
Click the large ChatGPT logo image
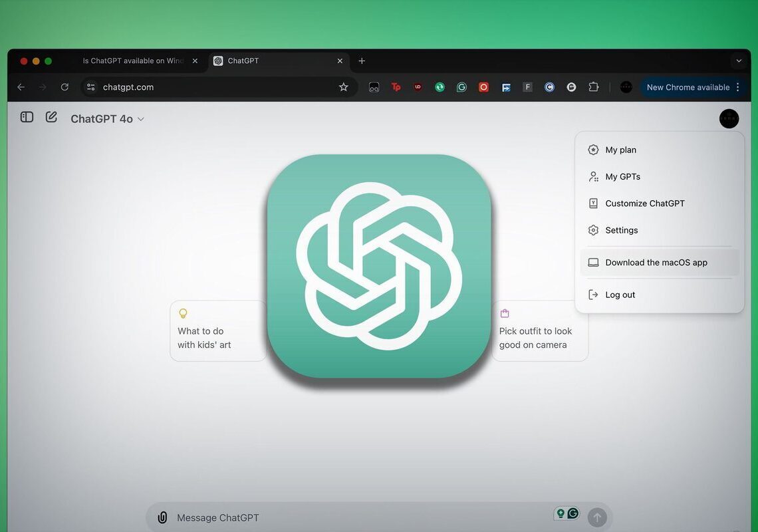tap(380, 266)
